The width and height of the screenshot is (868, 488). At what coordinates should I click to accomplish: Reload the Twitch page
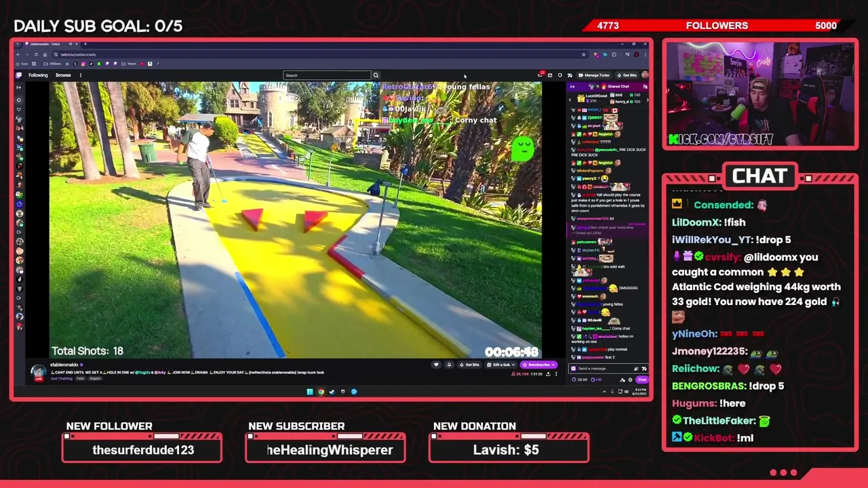tap(36, 54)
